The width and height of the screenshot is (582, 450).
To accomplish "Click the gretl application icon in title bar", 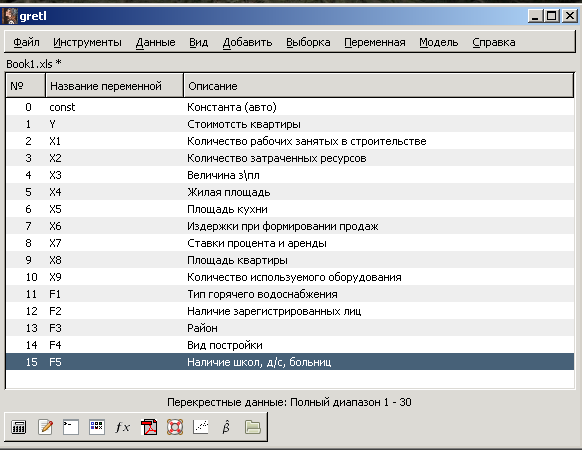I will point(10,16).
